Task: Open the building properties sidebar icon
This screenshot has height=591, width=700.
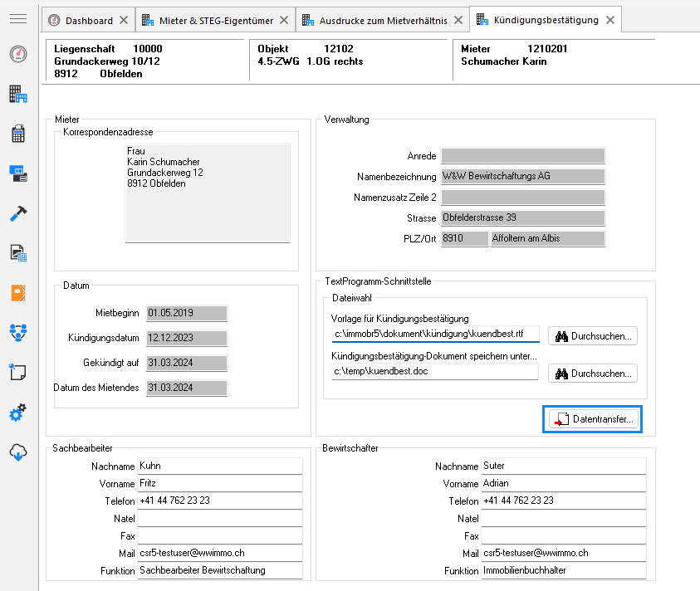Action: pyautogui.click(x=18, y=94)
